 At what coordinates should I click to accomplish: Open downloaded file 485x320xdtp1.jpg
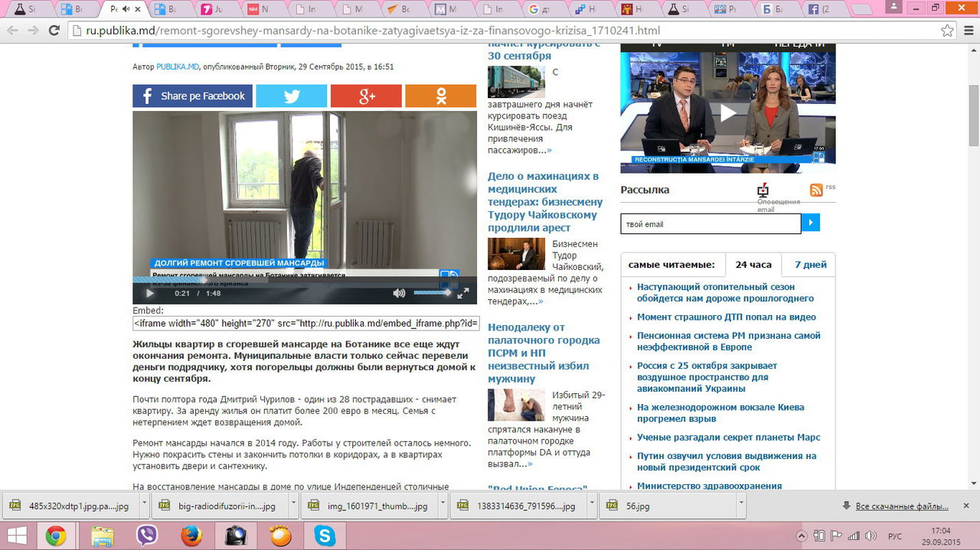pyautogui.click(x=68, y=506)
